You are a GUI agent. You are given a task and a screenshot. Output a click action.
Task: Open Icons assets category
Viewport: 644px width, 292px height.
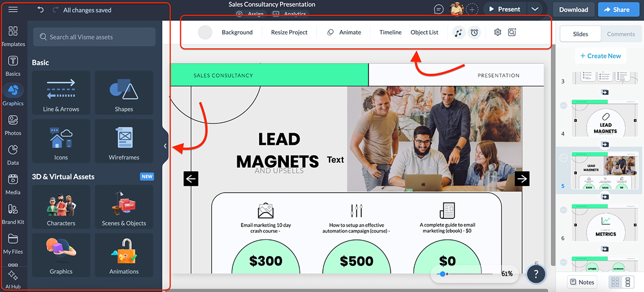pyautogui.click(x=61, y=141)
